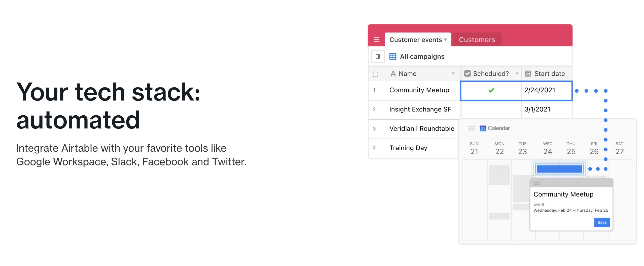Click the blue grid view icon

(x=393, y=56)
